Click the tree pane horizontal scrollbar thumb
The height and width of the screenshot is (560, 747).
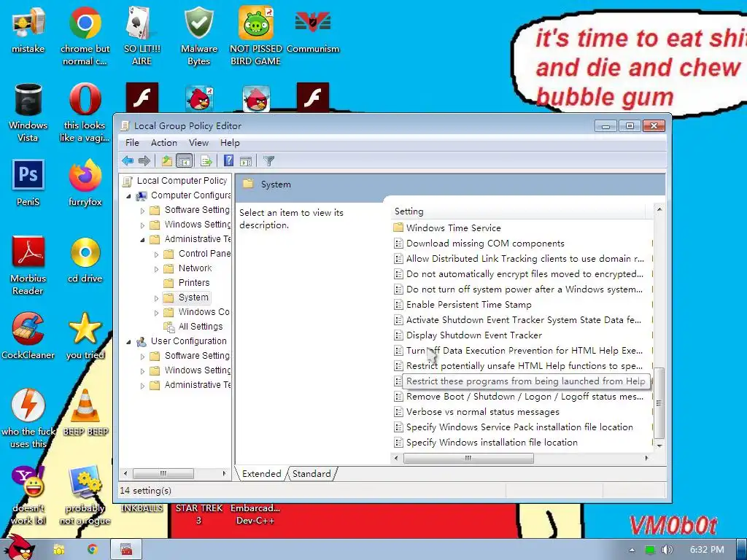point(163,473)
